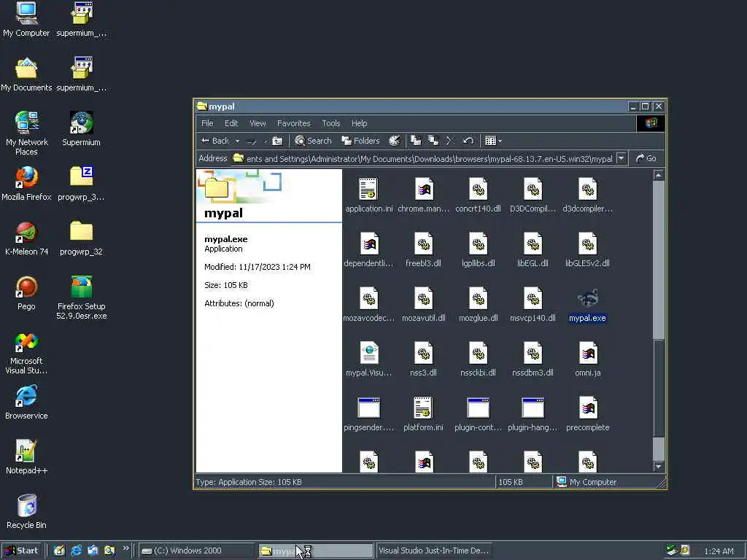Select chrome.manifest file icon
747x560 pixels.
pyautogui.click(x=424, y=189)
